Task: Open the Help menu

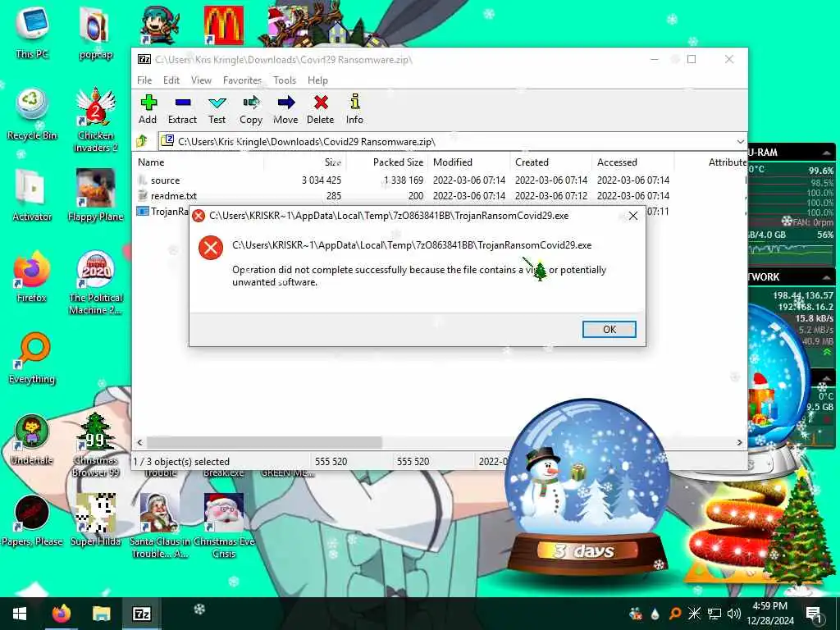Action: pyautogui.click(x=317, y=80)
